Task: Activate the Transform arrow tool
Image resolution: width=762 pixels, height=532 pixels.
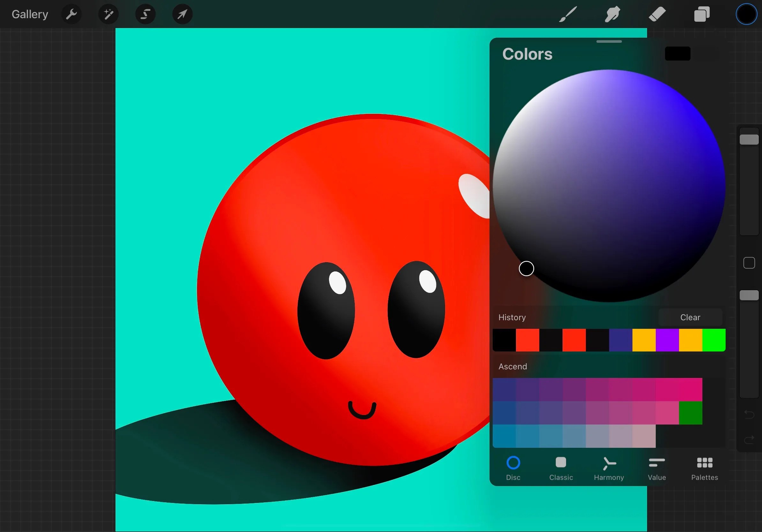Action: point(182,14)
